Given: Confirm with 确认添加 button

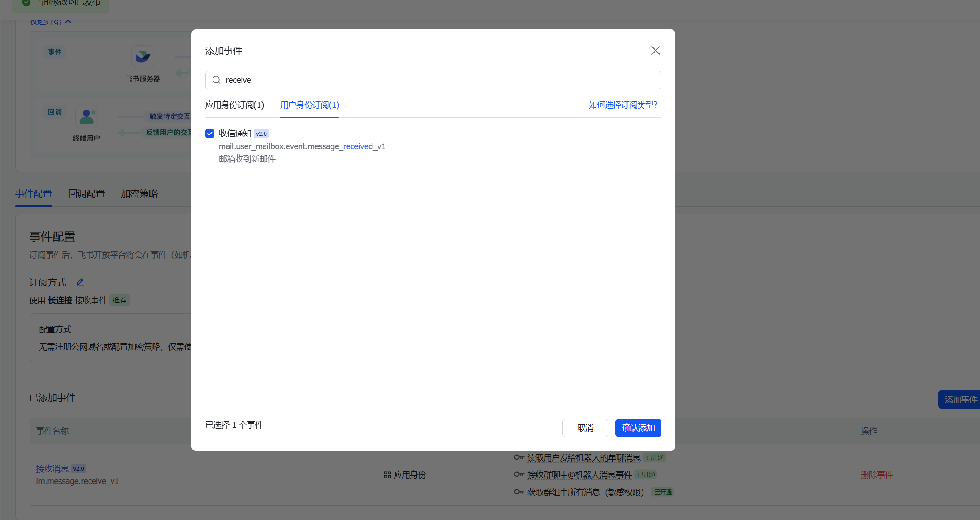Looking at the screenshot, I should [638, 428].
